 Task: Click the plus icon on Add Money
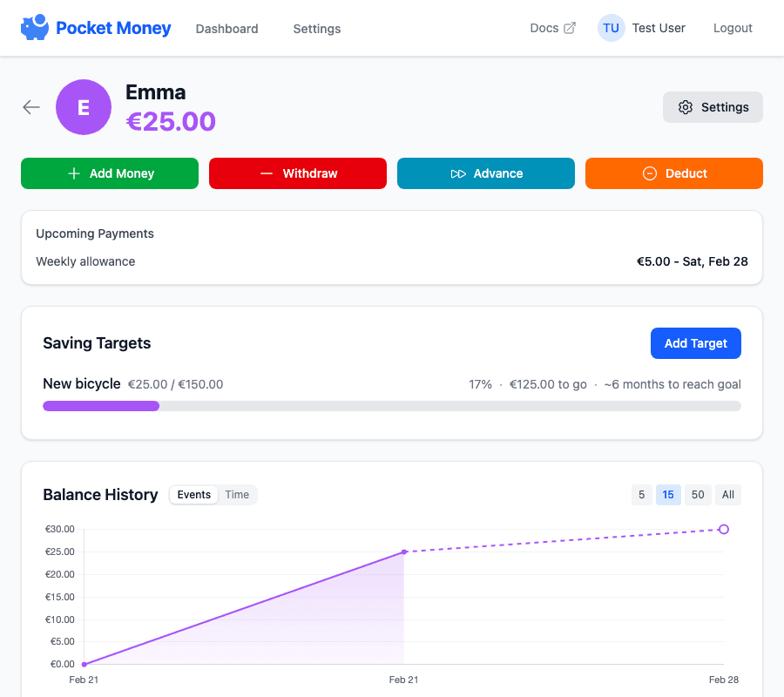point(74,173)
